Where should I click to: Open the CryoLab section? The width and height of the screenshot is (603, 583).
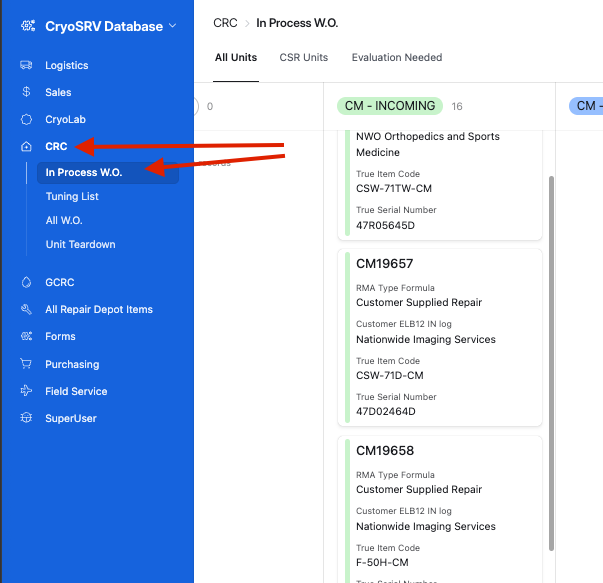click(x=65, y=120)
